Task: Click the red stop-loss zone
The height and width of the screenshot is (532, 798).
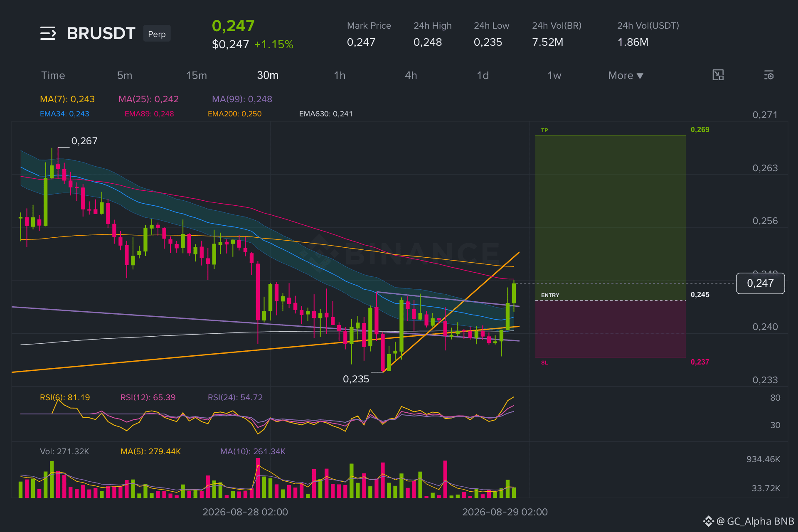Action: (x=611, y=329)
